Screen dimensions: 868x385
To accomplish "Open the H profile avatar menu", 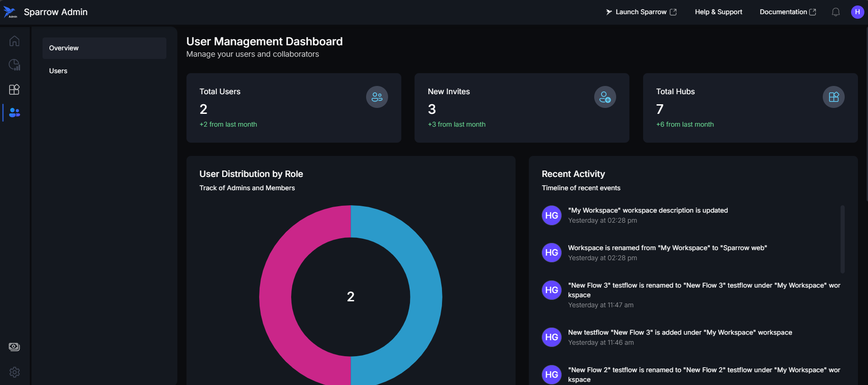I will coord(857,12).
